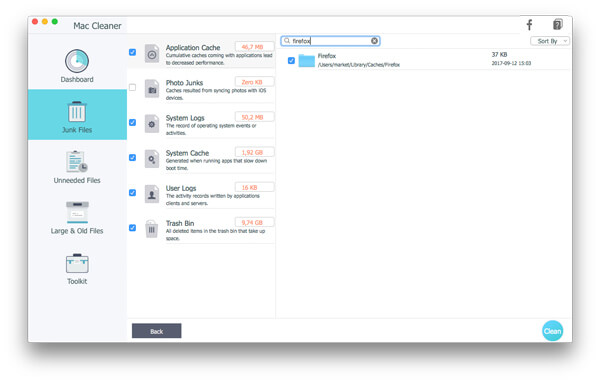Viewport: 600px width, 382px height.
Task: Select the Photo Junks title
Action: (x=184, y=83)
